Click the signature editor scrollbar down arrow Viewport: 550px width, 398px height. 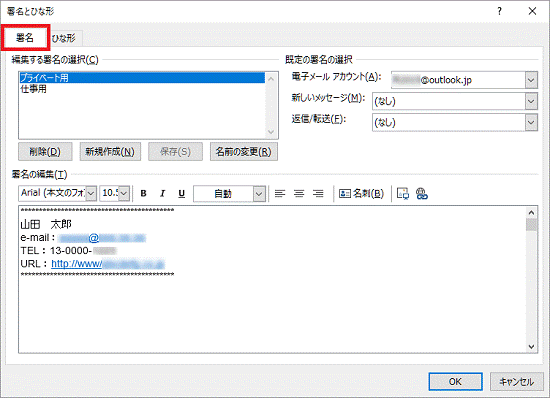coord(531,346)
